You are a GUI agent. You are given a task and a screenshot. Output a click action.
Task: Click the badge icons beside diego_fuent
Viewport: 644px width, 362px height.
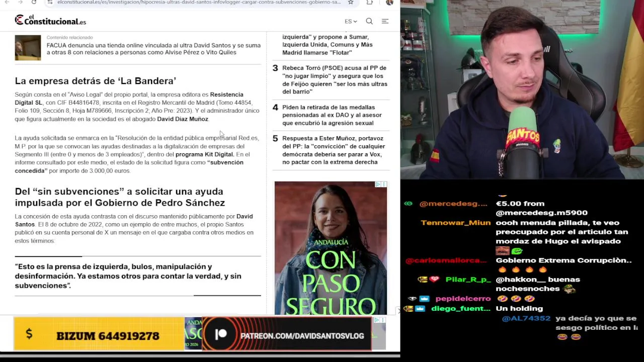pos(415,309)
